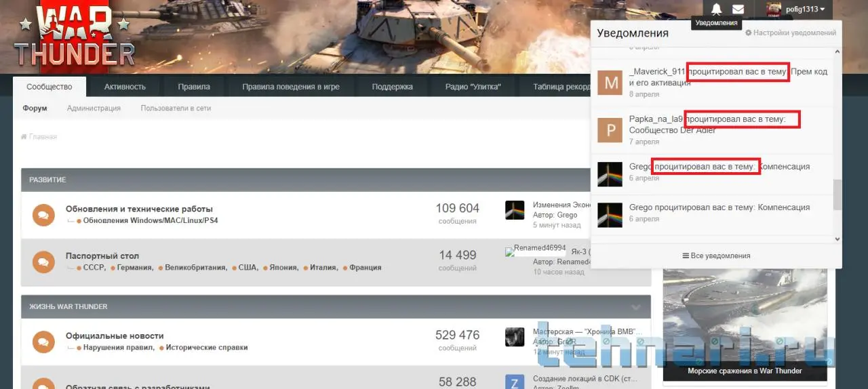Screen dimensions: 868x389
Task: Open _Maverick_911 quote notification
Action: (712, 83)
